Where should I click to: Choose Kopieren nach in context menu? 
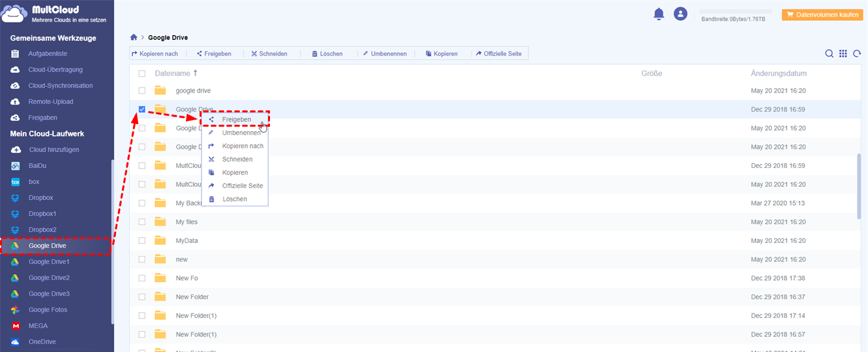tap(235, 146)
